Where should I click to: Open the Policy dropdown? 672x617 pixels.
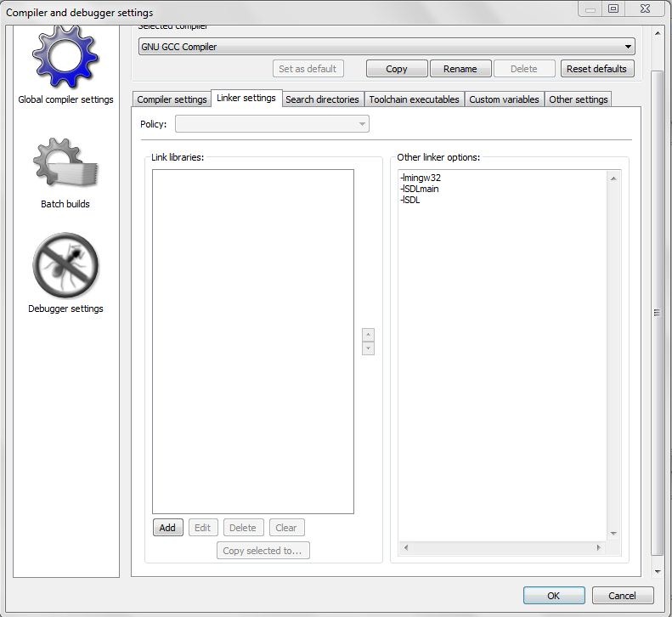[x=272, y=124]
